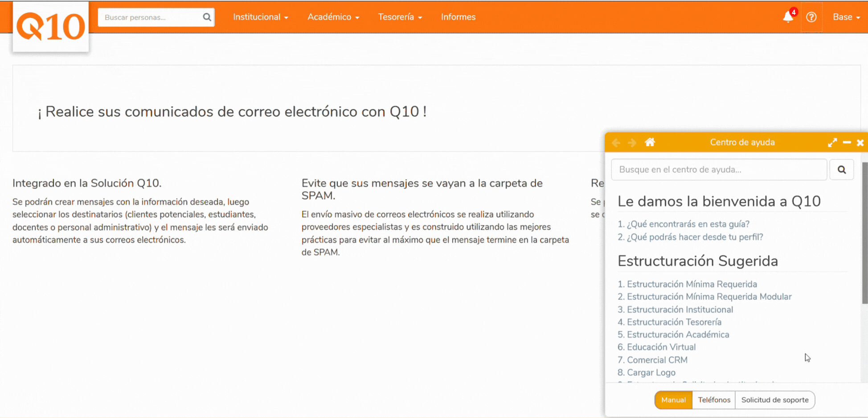Expand the help center to full size
The width and height of the screenshot is (868, 418).
(832, 143)
